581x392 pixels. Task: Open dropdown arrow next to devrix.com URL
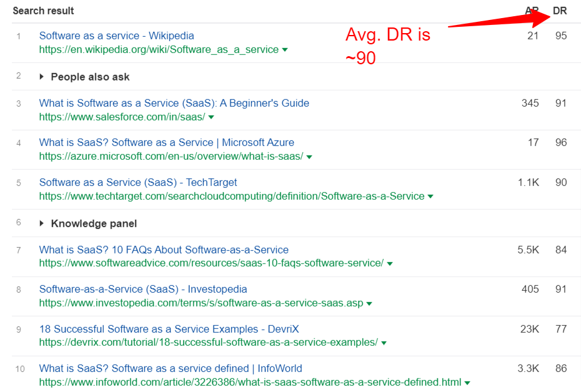(384, 343)
